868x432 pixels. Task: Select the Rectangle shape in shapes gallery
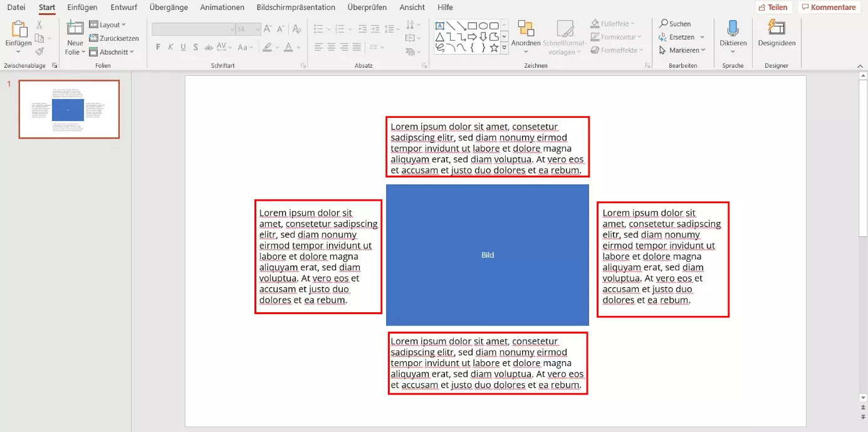click(472, 26)
